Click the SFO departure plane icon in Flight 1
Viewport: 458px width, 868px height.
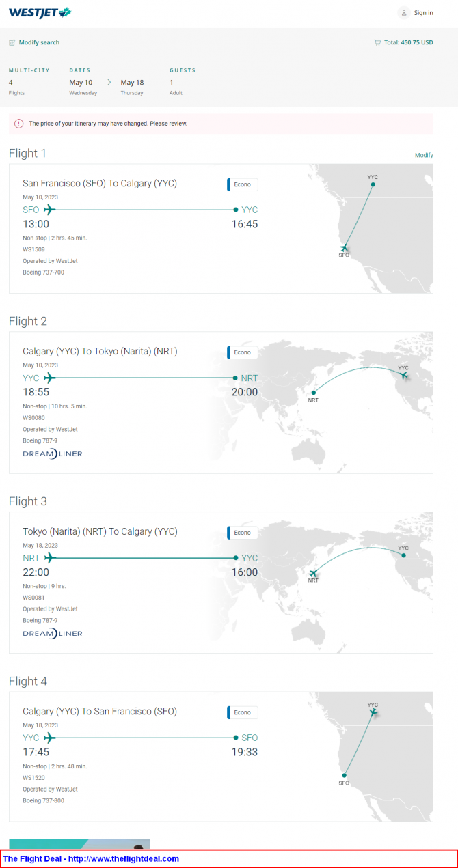(x=49, y=210)
